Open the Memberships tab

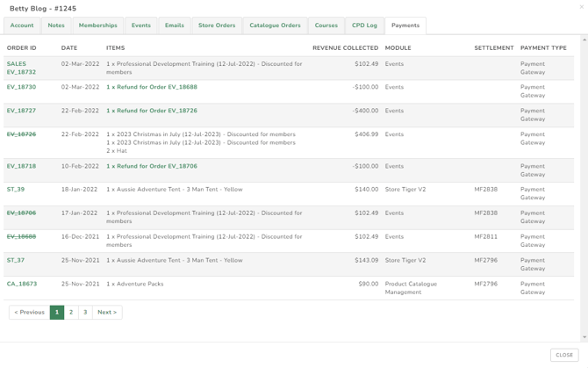click(x=97, y=25)
